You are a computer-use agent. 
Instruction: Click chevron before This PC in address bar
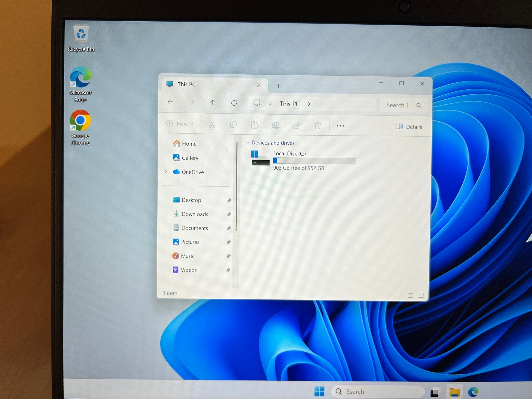[270, 104]
